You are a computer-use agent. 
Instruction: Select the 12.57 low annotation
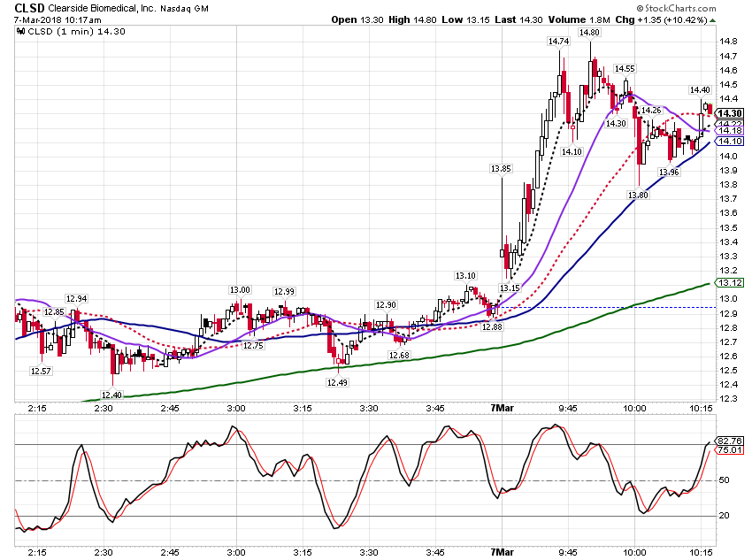tap(41, 371)
